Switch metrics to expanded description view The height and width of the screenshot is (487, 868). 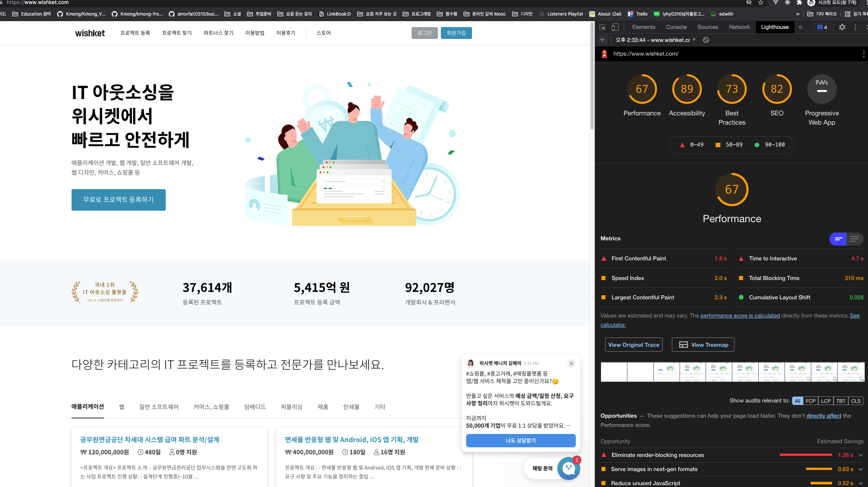click(854, 239)
